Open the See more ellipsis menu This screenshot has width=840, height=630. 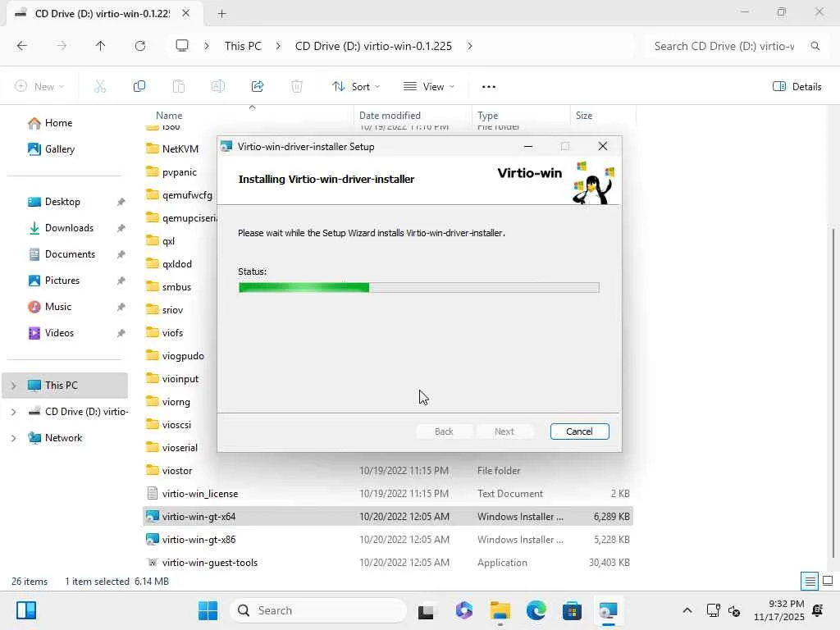489,86
